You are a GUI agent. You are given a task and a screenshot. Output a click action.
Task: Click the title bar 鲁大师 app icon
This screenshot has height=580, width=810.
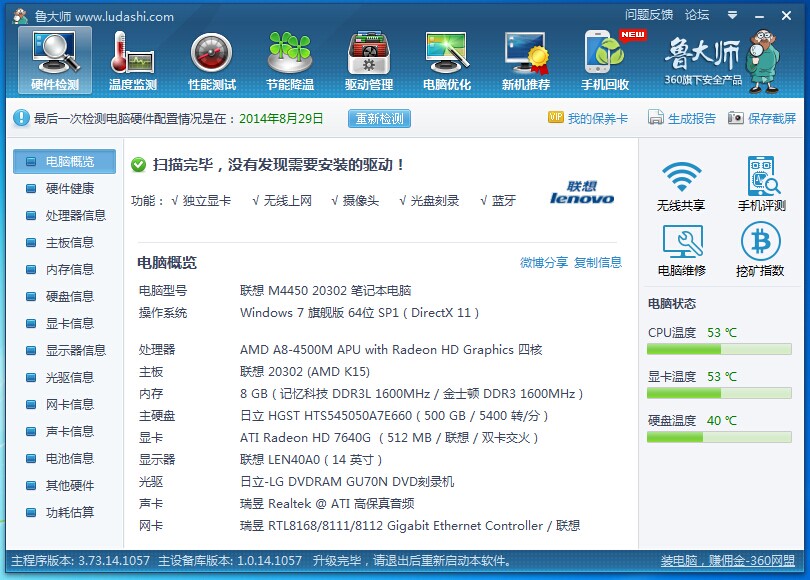click(x=20, y=16)
